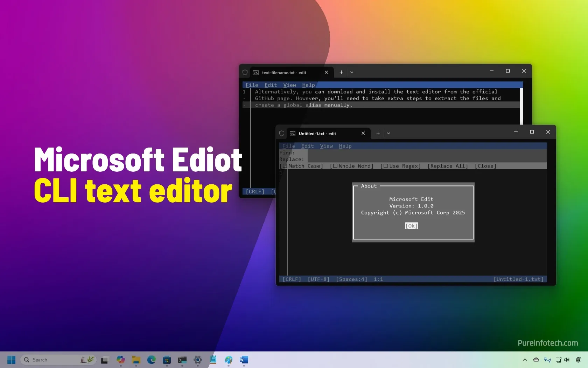Open the Windows Start menu

[x=11, y=360]
